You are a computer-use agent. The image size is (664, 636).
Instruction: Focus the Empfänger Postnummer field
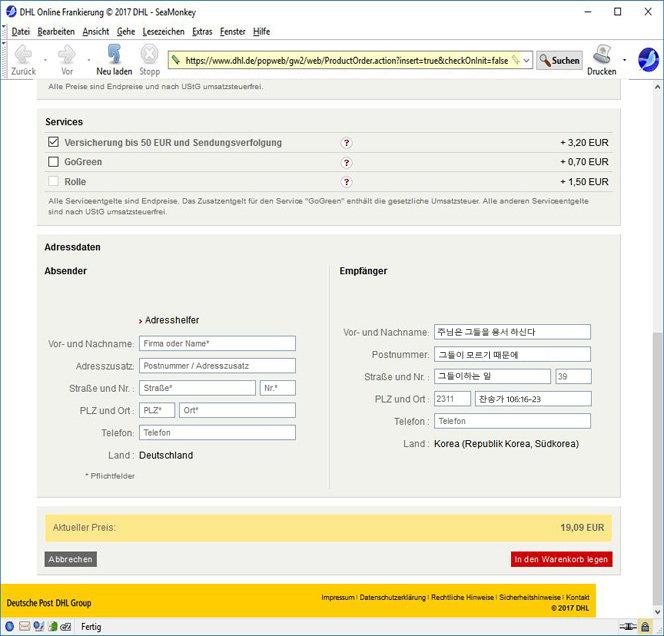click(x=512, y=354)
